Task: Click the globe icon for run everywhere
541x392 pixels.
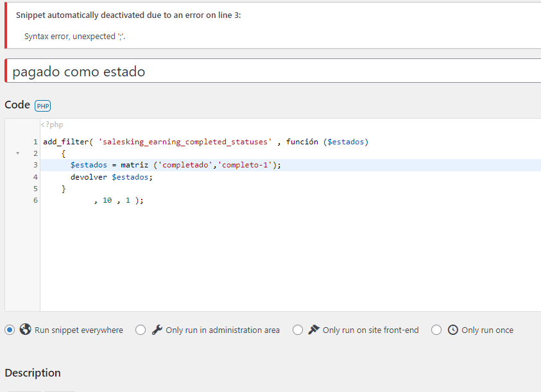Action: (x=25, y=330)
